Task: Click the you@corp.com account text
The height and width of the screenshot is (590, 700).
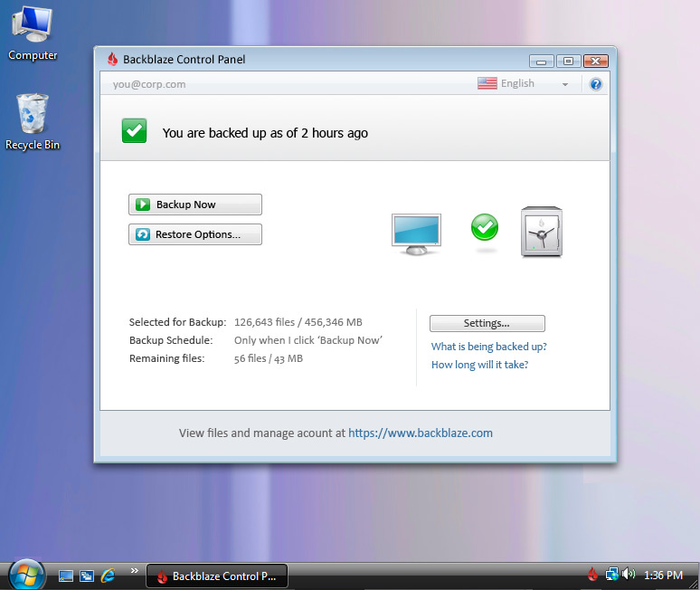Action: click(149, 84)
